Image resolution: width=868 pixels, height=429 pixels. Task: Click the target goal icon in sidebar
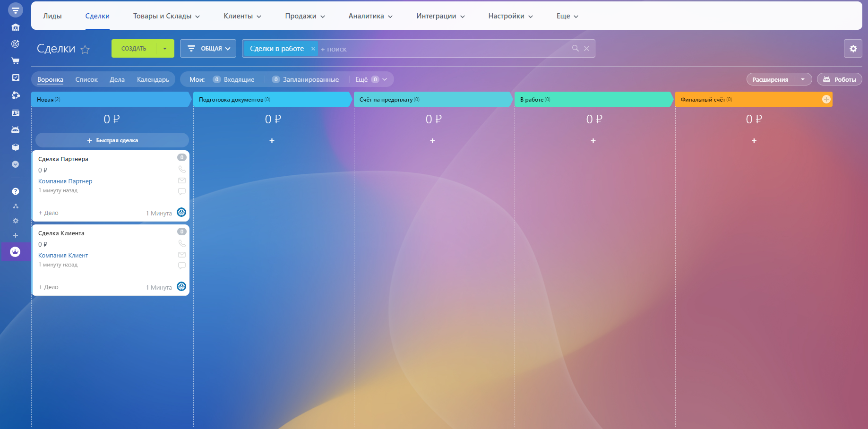15,44
